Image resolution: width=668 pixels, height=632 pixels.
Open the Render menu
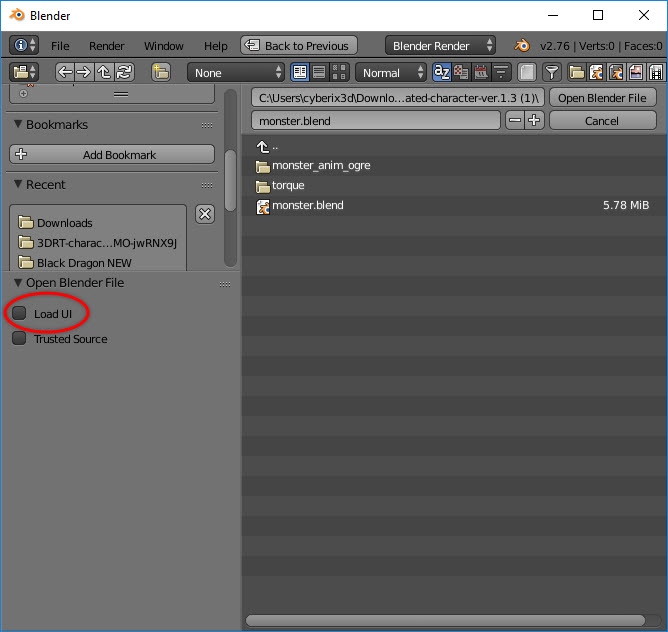coord(107,46)
